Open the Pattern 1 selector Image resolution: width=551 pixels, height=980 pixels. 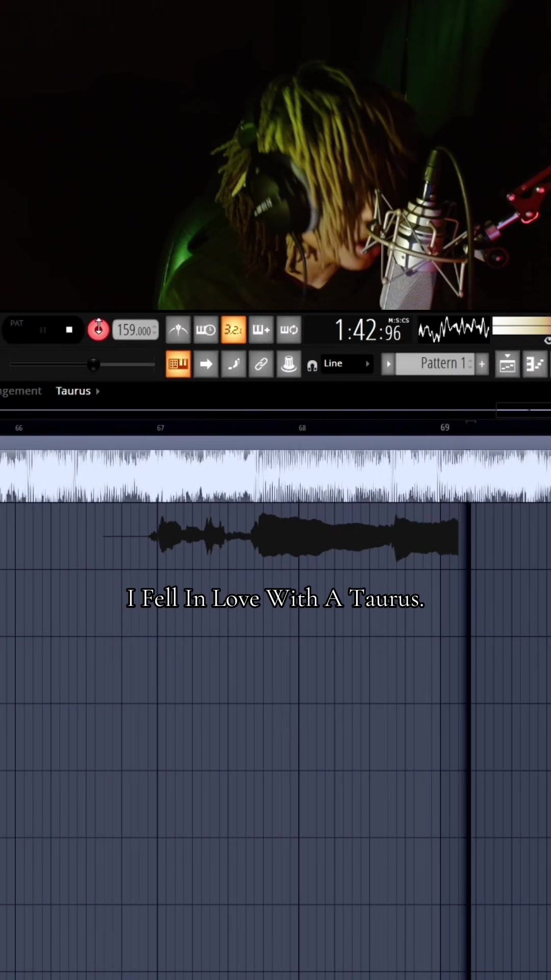435,363
